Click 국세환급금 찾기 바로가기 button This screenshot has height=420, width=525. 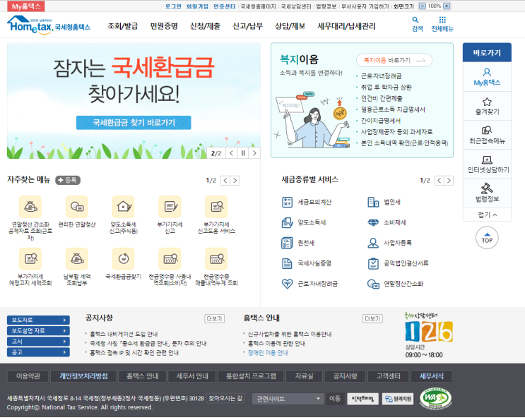134,123
